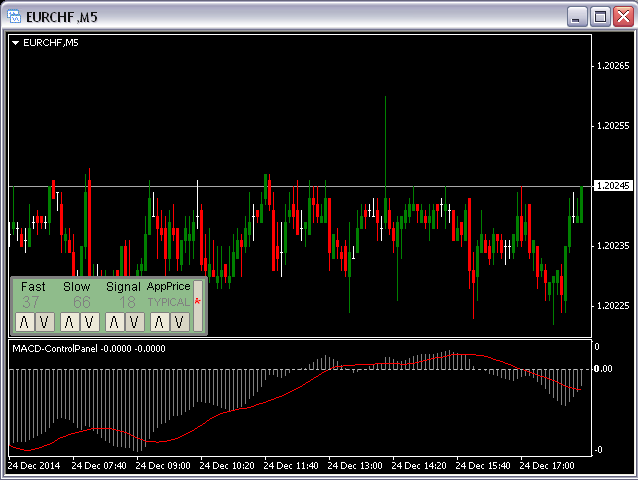Click the Signal value 18 field
The height and width of the screenshot is (480, 640).
tap(127, 302)
